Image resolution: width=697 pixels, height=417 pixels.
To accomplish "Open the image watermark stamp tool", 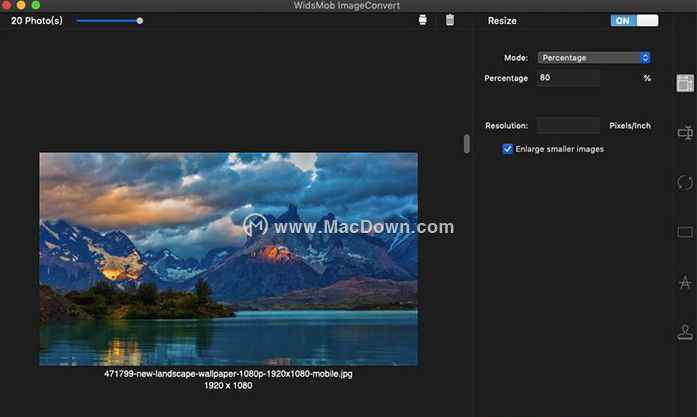I will coord(685,332).
